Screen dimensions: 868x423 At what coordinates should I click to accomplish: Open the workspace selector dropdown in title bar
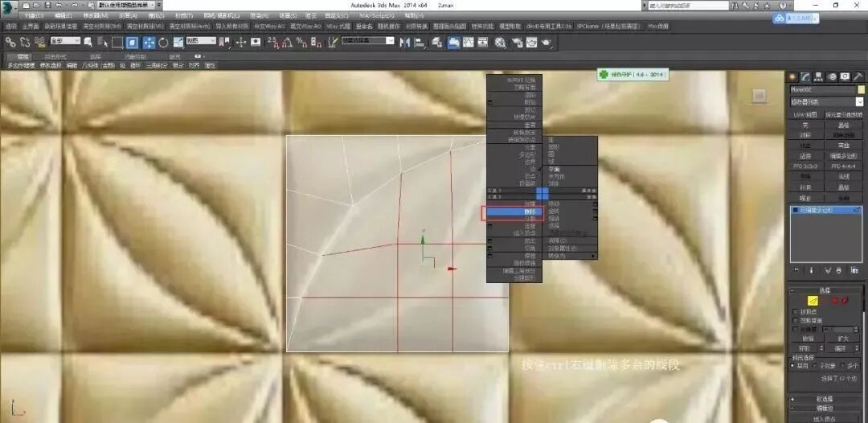pos(127,5)
